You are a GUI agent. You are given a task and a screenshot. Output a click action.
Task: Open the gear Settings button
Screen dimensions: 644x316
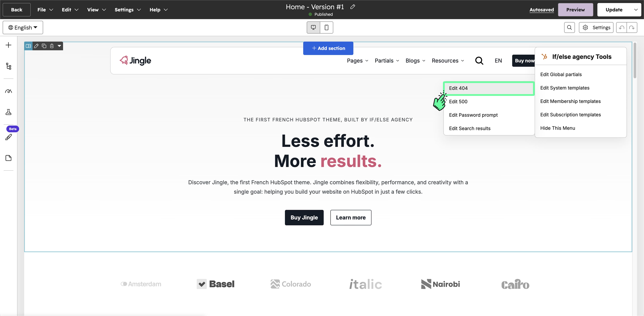pos(596,28)
